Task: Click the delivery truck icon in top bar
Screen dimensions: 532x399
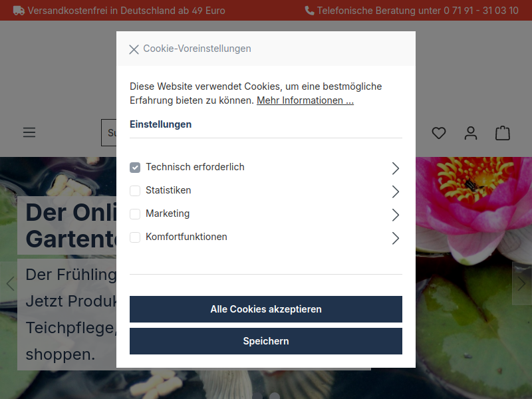Action: pyautogui.click(x=19, y=11)
